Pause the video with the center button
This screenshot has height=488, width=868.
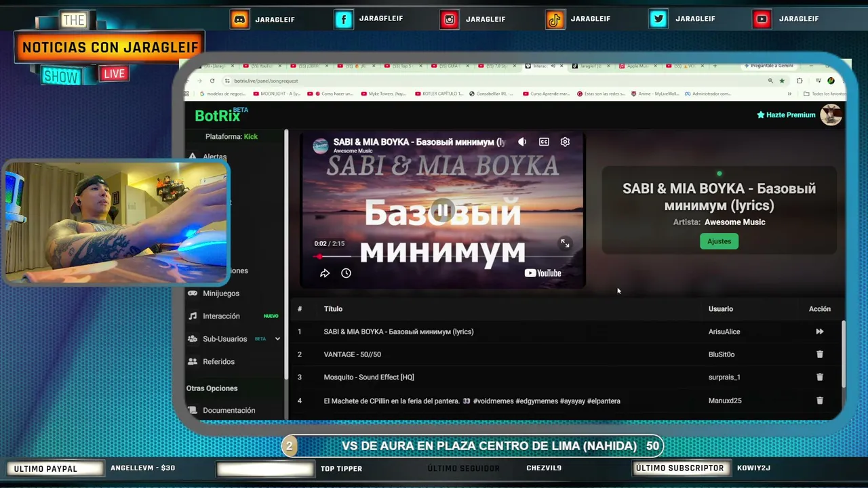442,210
